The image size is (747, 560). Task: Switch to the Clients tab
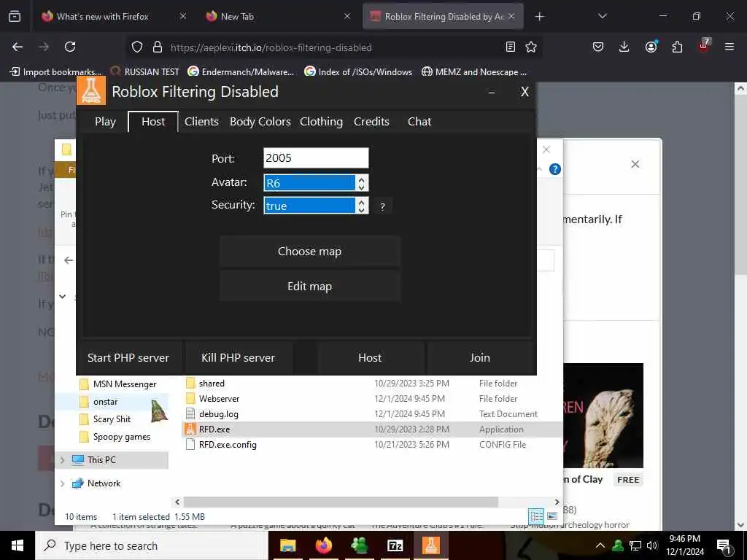[x=201, y=122]
